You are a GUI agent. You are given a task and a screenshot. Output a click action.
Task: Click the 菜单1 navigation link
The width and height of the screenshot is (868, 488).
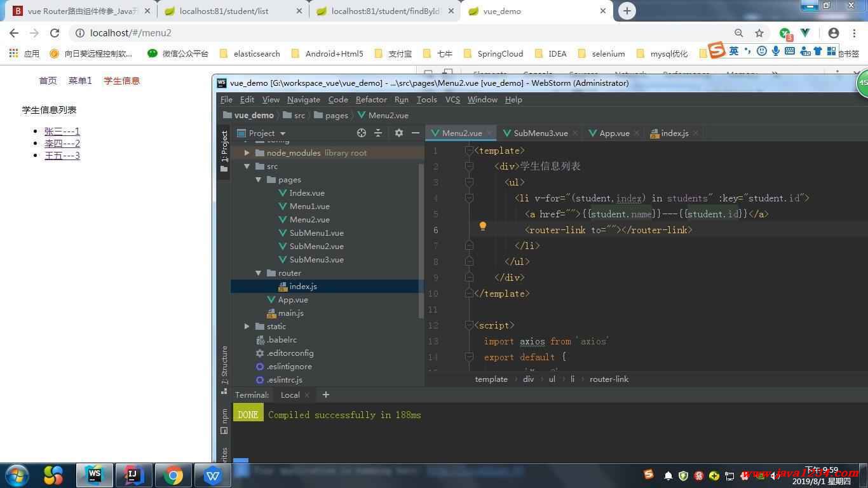coord(80,81)
